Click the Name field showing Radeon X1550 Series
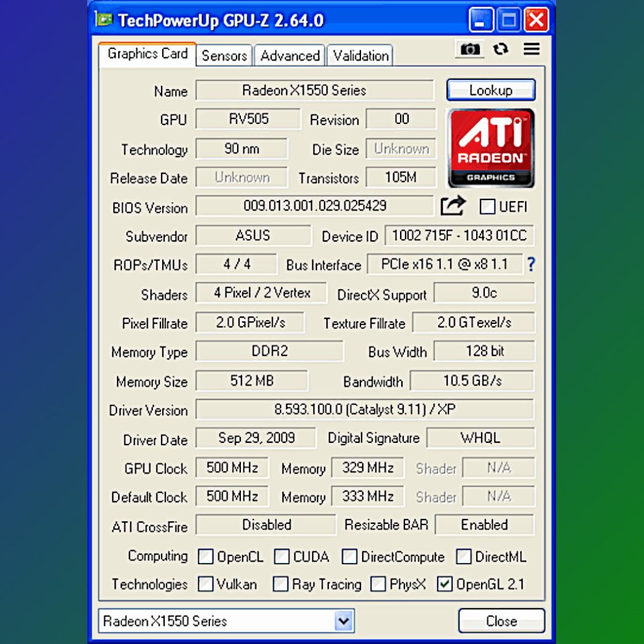 [x=314, y=90]
